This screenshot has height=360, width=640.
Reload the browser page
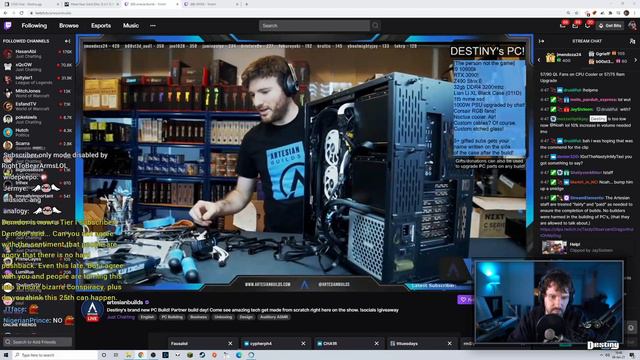[21, 13]
